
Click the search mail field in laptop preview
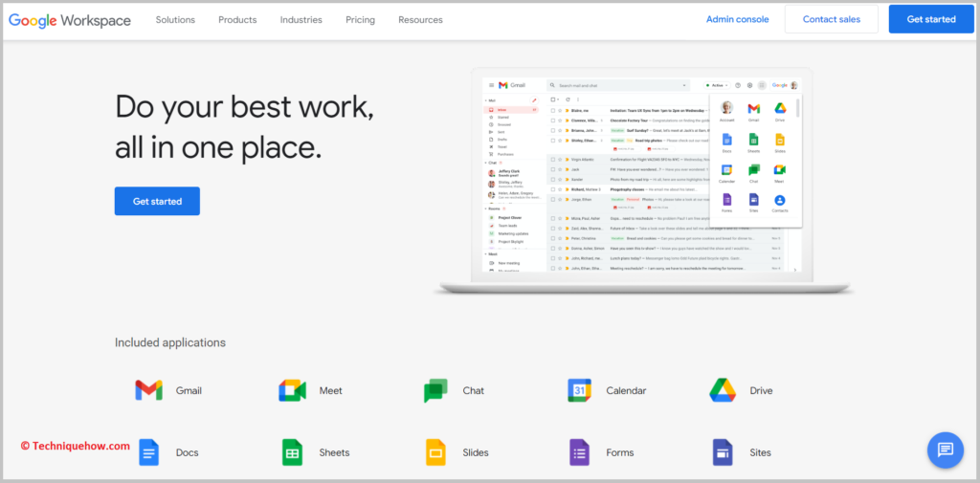coord(617,85)
